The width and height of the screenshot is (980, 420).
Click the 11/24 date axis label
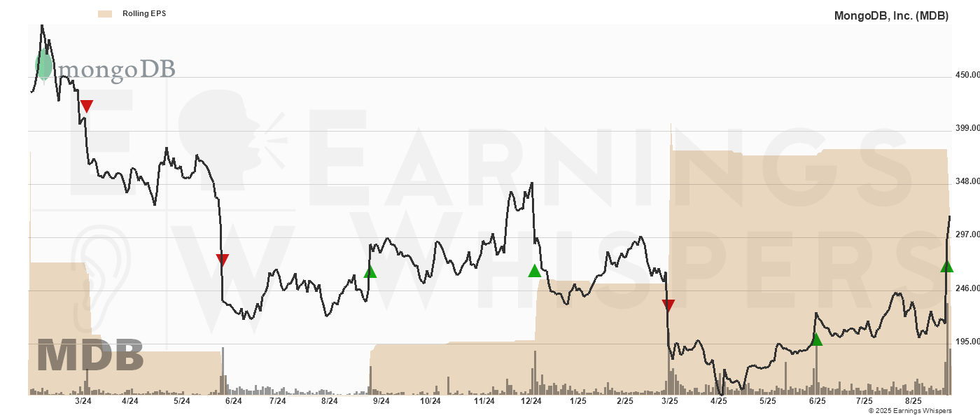(484, 401)
